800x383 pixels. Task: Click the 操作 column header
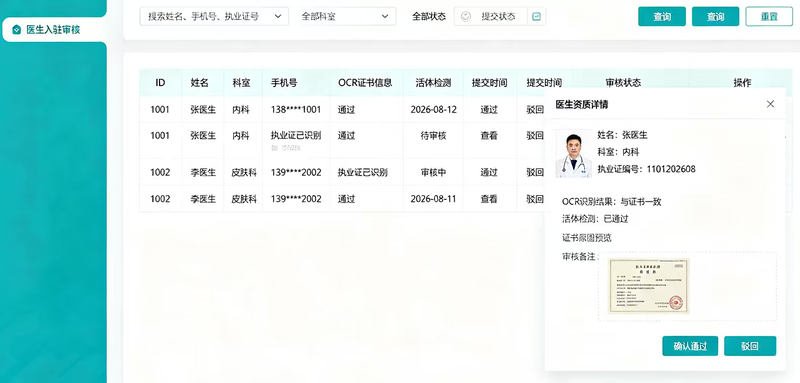pos(742,83)
